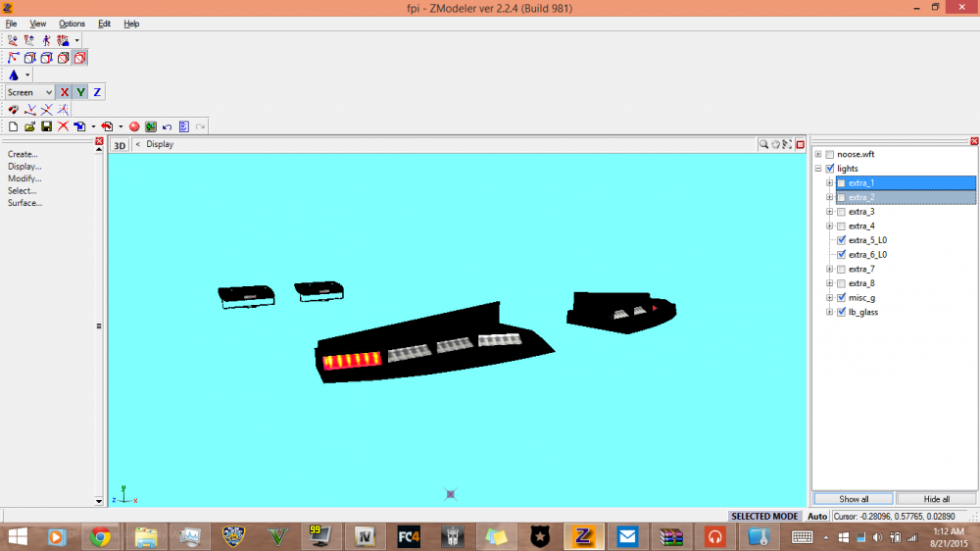Open the Edit menu
The width and height of the screenshot is (980, 551).
(x=105, y=24)
